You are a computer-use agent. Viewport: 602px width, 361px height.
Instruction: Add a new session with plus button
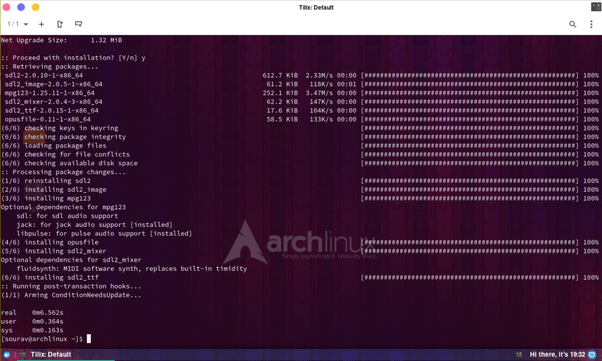(41, 24)
